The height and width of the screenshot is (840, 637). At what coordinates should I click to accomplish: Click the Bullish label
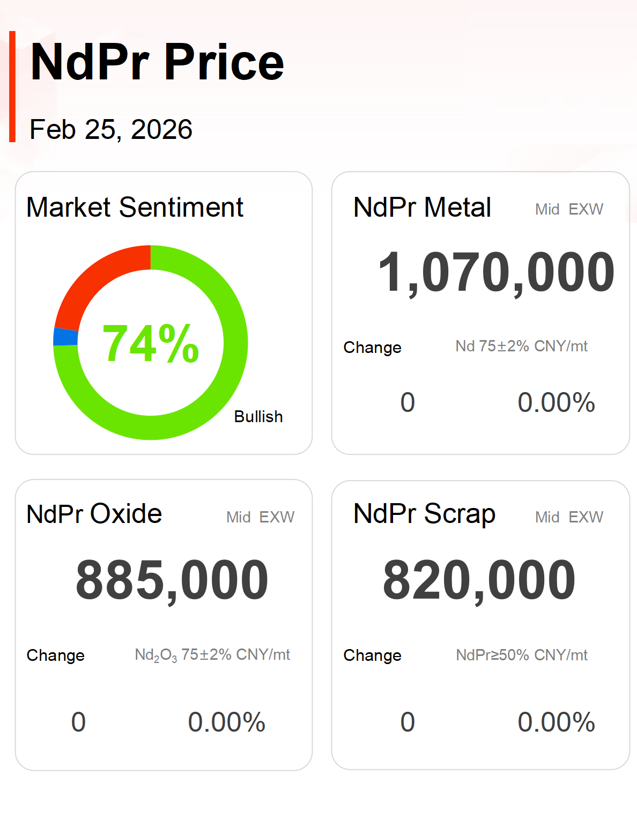(x=258, y=417)
